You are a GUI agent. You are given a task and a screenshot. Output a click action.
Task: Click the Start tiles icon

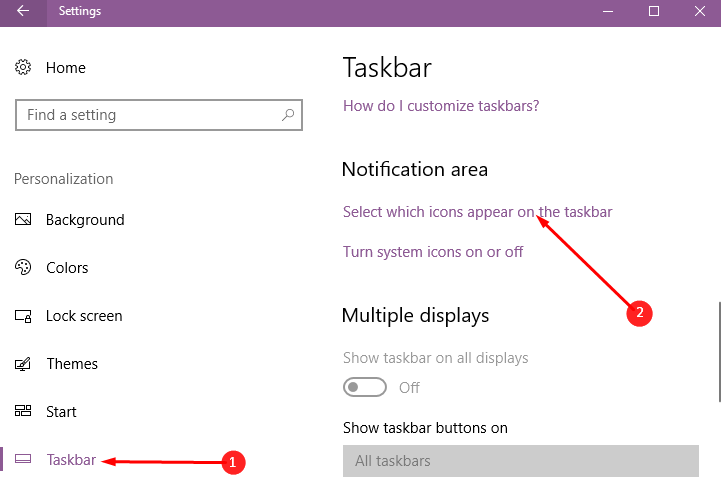(x=23, y=411)
